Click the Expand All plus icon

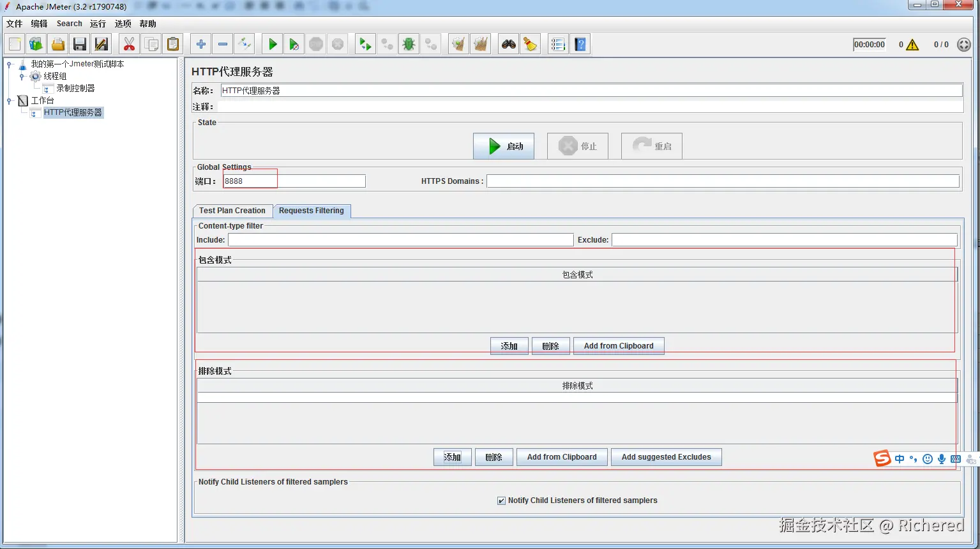point(201,44)
